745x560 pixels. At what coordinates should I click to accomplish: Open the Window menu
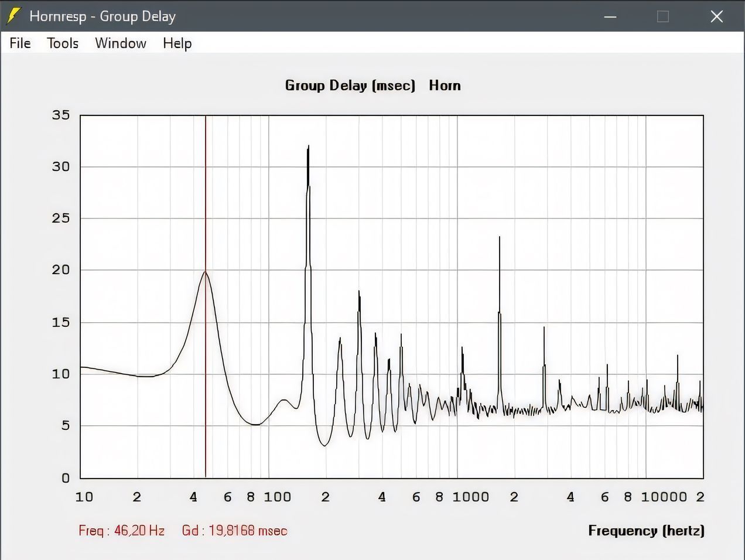[121, 43]
